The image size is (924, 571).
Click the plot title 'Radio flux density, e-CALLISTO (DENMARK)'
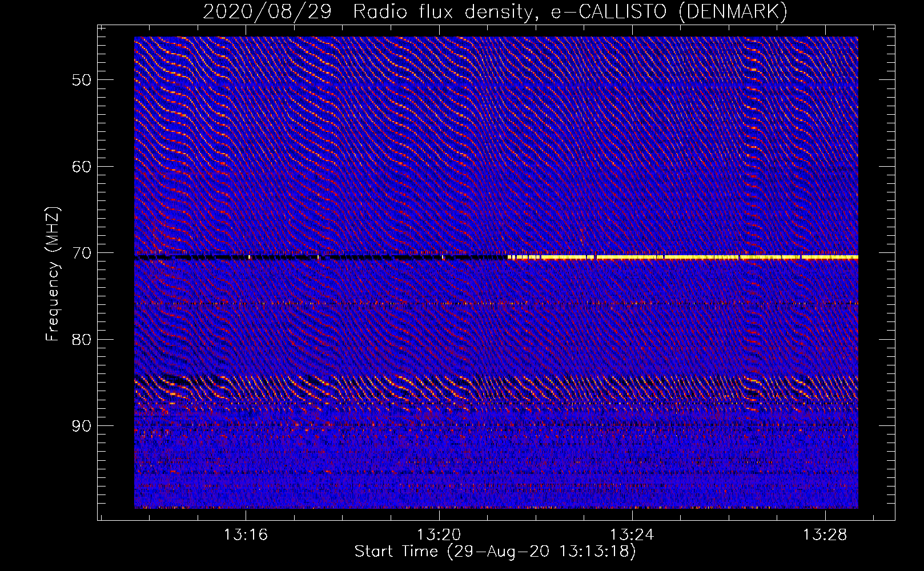[571, 11]
